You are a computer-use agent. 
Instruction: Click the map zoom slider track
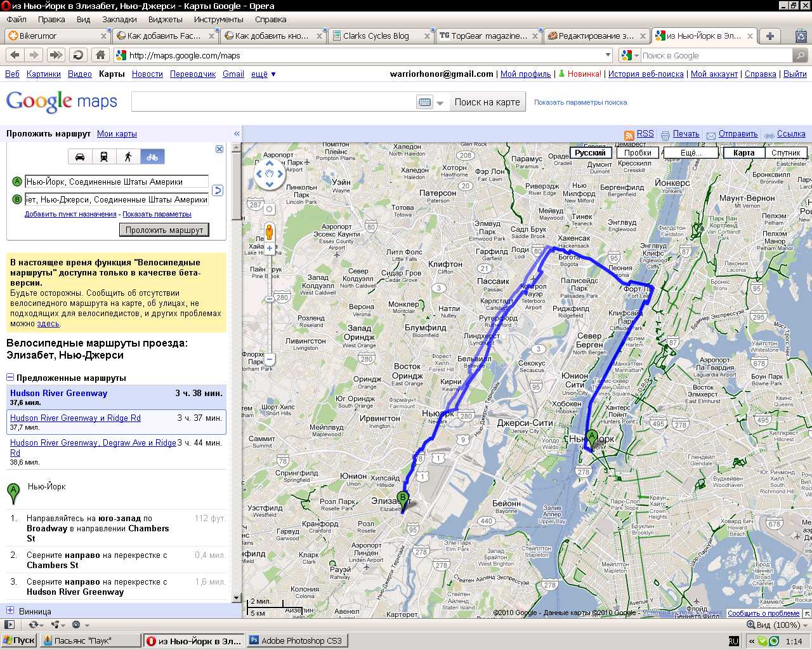tap(270, 303)
